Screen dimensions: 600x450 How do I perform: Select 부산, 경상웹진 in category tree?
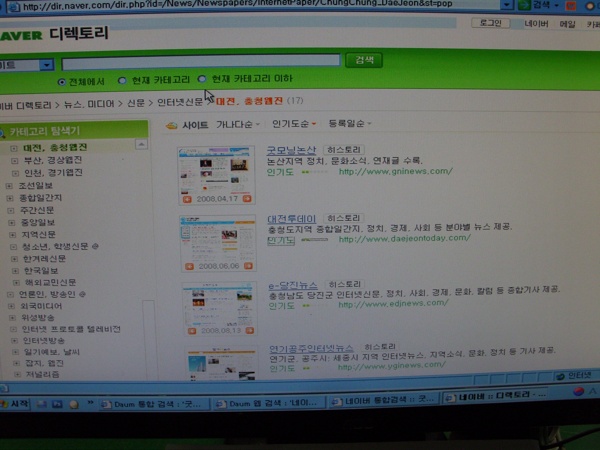[x=53, y=160]
